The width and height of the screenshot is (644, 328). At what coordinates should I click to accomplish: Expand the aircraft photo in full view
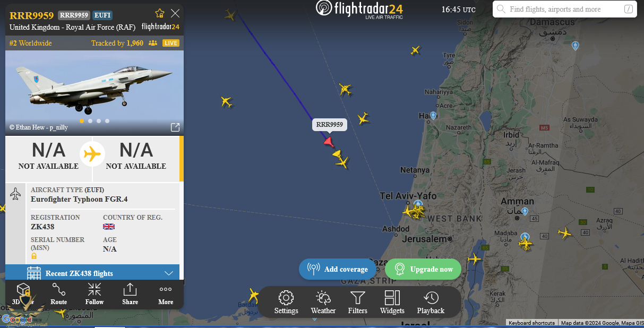[x=175, y=127]
